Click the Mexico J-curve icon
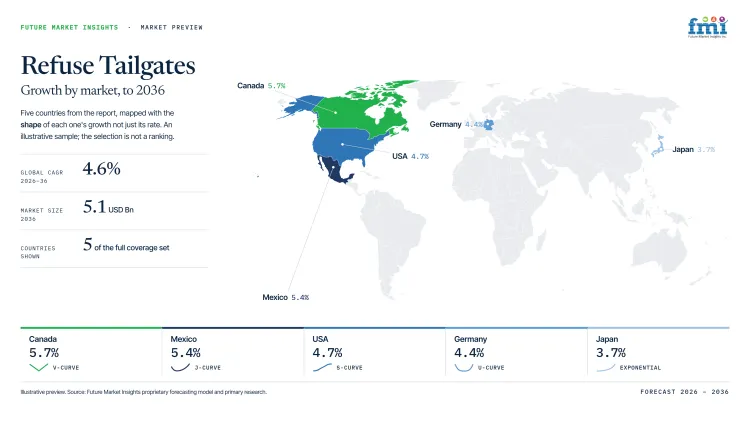This screenshot has width=750, height=421. 180,367
